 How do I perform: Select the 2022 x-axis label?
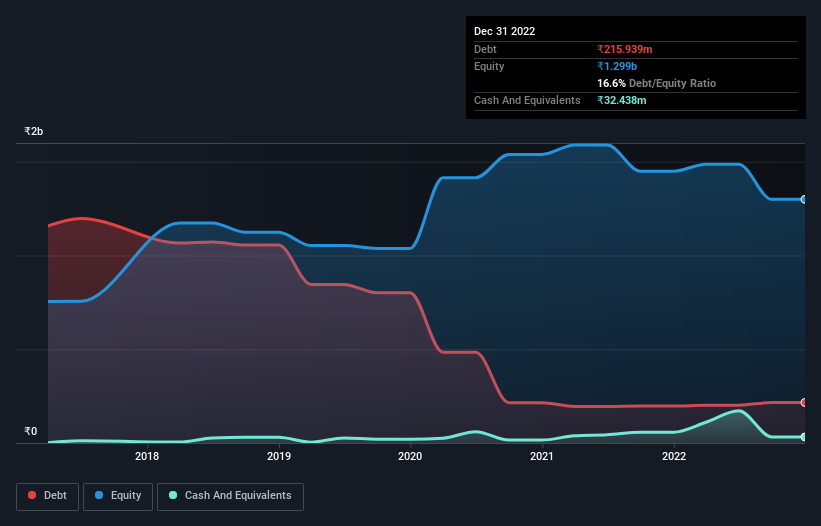click(x=674, y=456)
